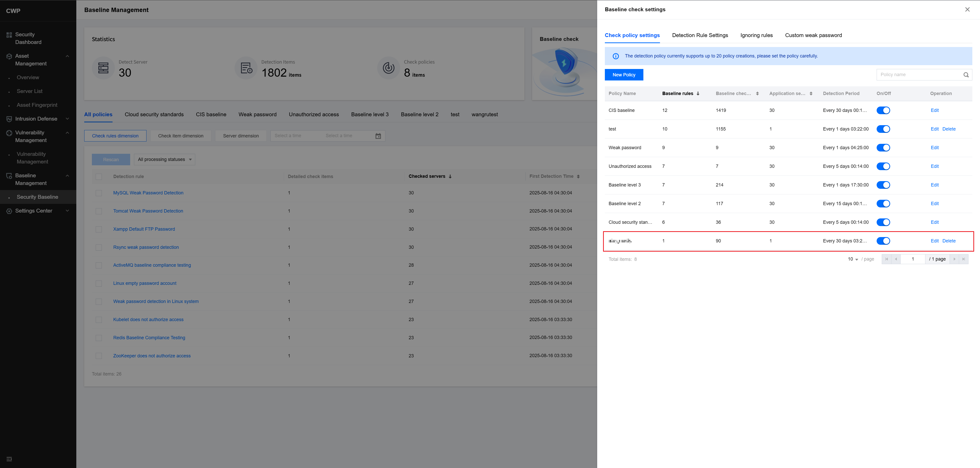The height and width of the screenshot is (468, 980).
Task: Switch to Ignoring rules tab
Action: (756, 36)
